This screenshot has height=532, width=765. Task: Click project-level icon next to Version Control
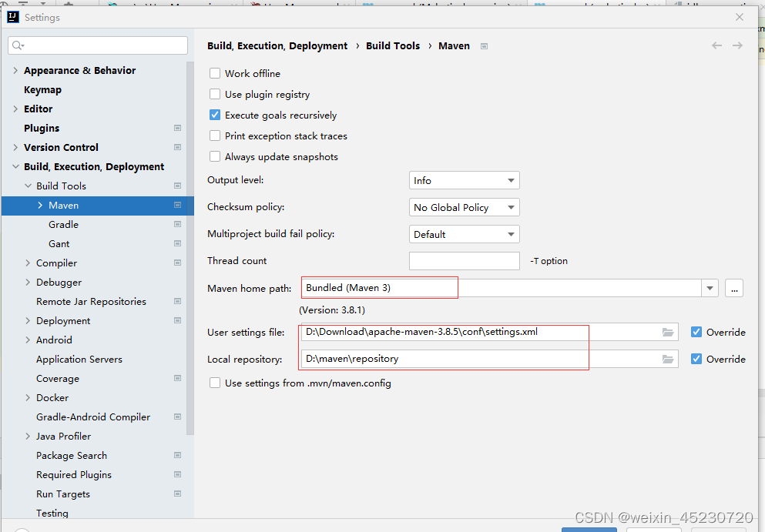coord(178,147)
